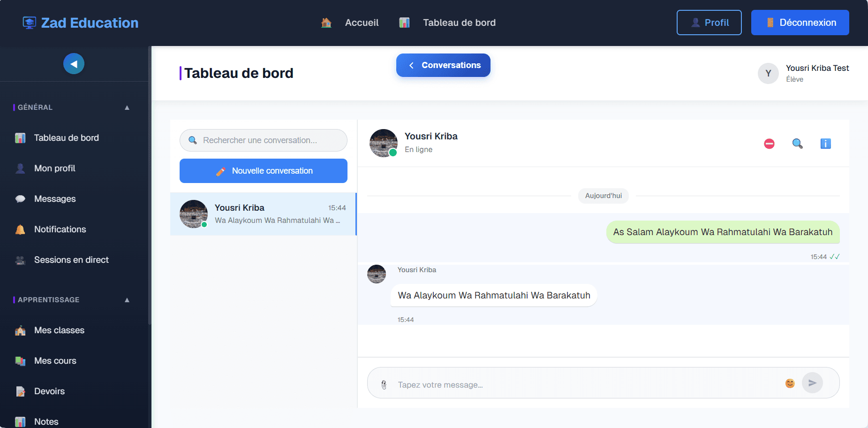Screen dimensions: 868x428
Task: Start a Nouvelle conversation
Action: point(264,171)
